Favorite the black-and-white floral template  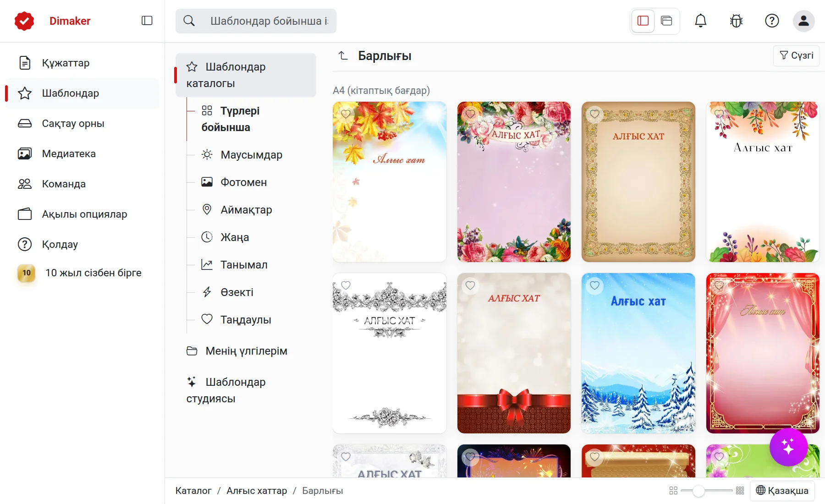tap(346, 285)
